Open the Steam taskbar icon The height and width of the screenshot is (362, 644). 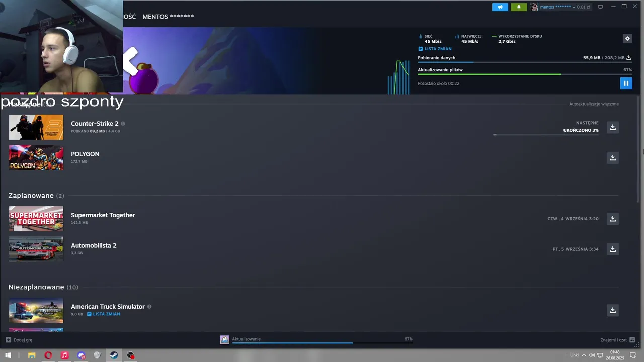[114, 355]
